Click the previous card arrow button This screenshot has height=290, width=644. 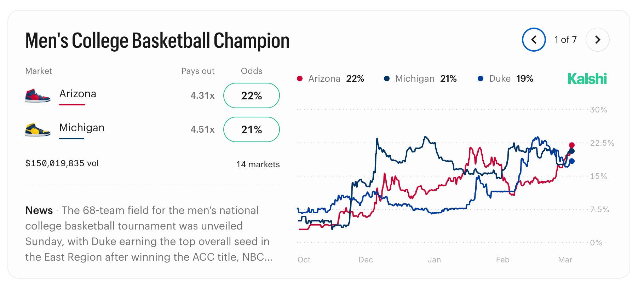point(534,40)
